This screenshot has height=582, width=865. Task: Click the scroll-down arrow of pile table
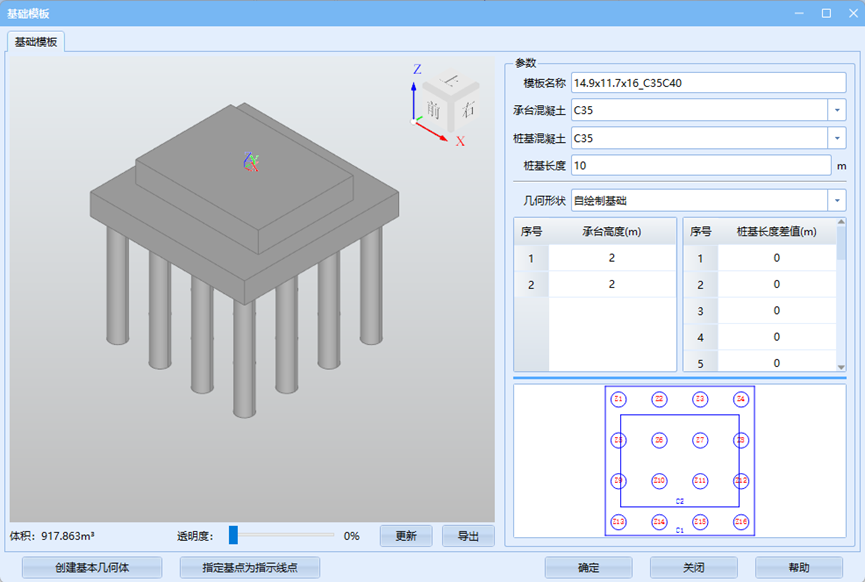pos(841,367)
